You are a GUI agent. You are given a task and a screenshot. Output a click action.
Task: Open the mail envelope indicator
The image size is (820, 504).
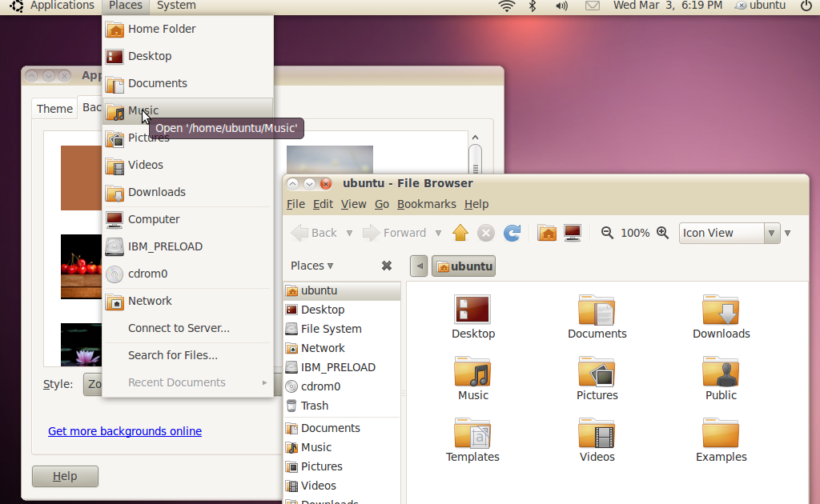pyautogui.click(x=592, y=6)
